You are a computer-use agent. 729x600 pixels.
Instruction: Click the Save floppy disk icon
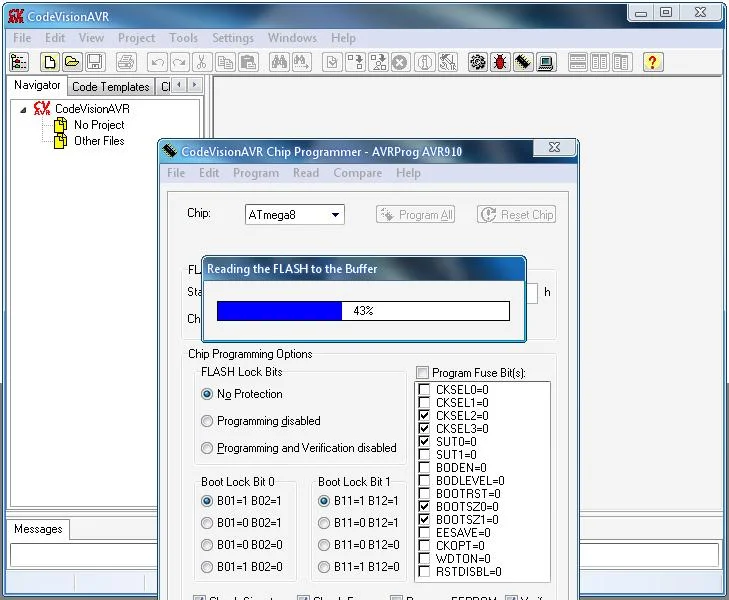pyautogui.click(x=95, y=62)
